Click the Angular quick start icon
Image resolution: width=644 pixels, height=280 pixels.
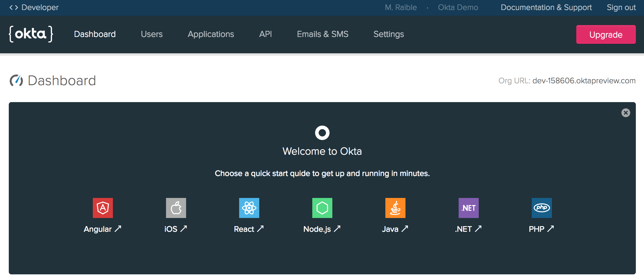click(103, 208)
